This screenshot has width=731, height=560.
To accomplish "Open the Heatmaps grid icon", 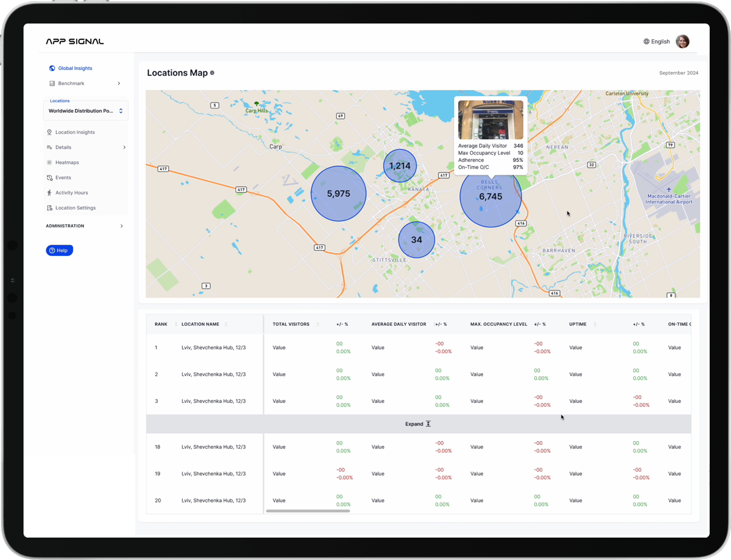I will coord(49,162).
